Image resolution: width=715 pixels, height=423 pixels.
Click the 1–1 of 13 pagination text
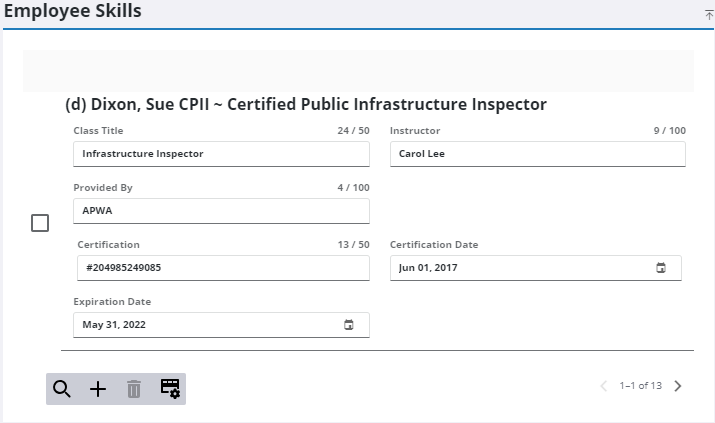[x=640, y=386]
